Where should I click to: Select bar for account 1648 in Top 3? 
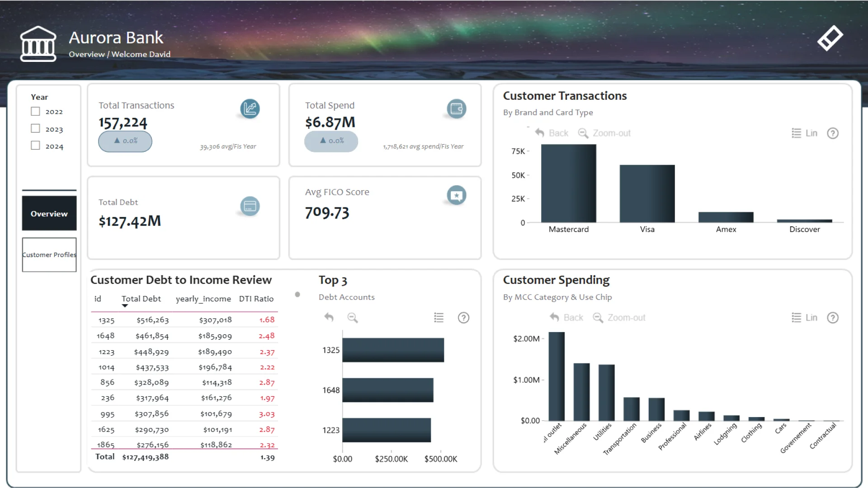pyautogui.click(x=388, y=390)
